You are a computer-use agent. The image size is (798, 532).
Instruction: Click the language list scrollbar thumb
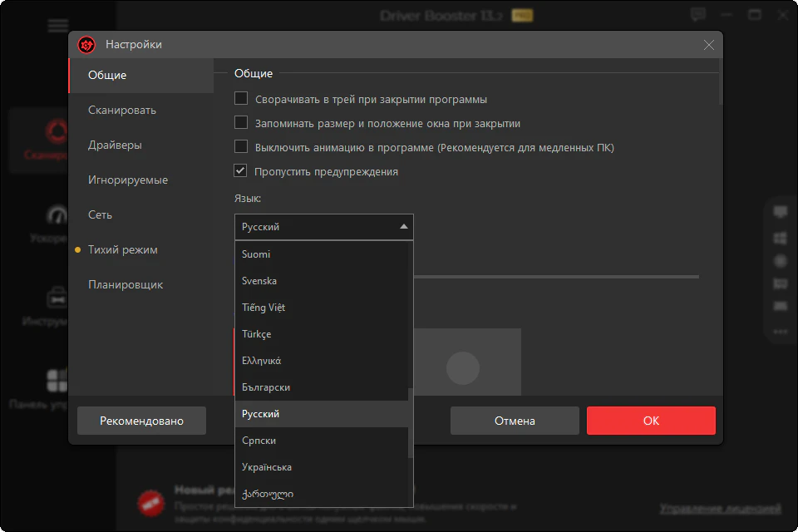coord(410,422)
